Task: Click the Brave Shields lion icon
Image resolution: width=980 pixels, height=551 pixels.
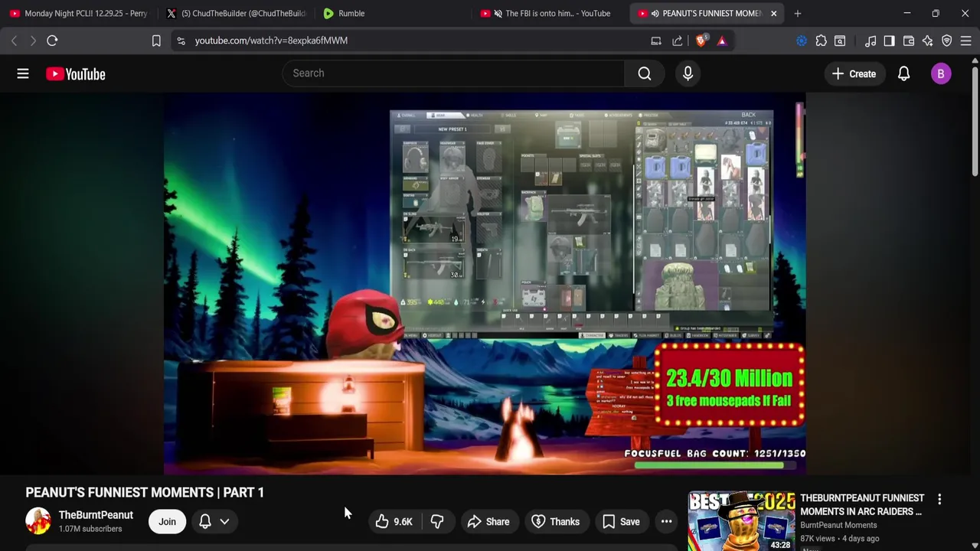Action: [701, 41]
